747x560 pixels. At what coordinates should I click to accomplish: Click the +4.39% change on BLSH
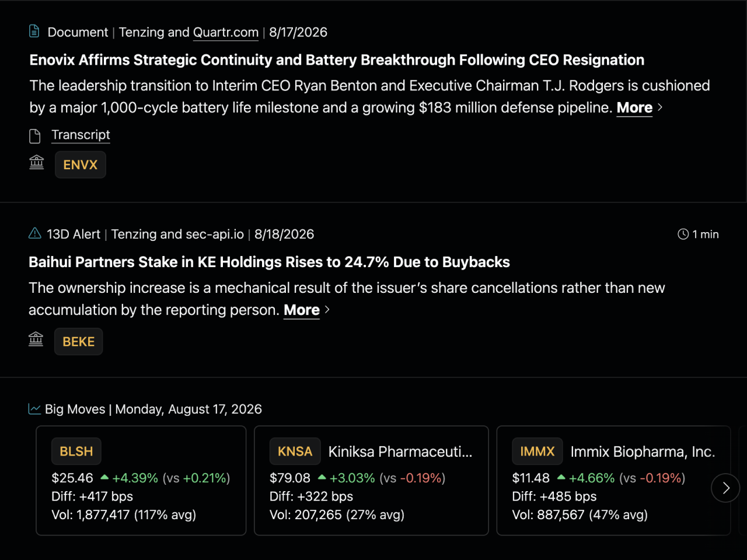pyautogui.click(x=135, y=478)
